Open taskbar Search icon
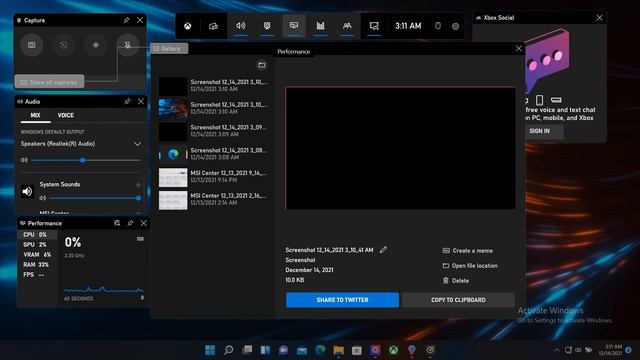640x360 pixels. tap(229, 350)
